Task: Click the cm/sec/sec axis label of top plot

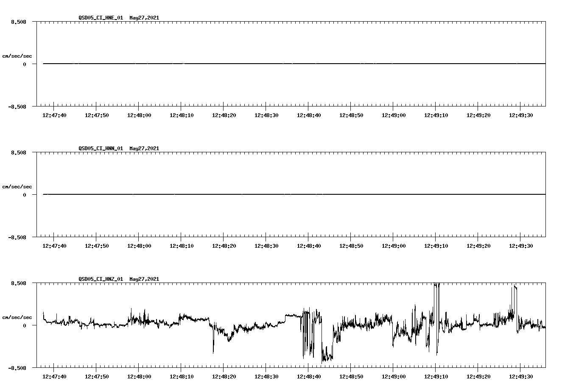Action: coord(17,56)
